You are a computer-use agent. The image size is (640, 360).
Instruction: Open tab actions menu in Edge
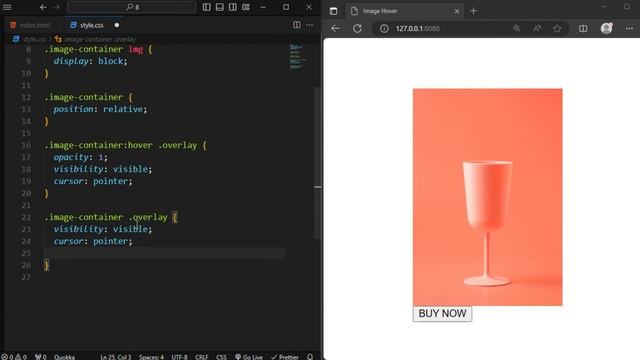pyautogui.click(x=333, y=11)
